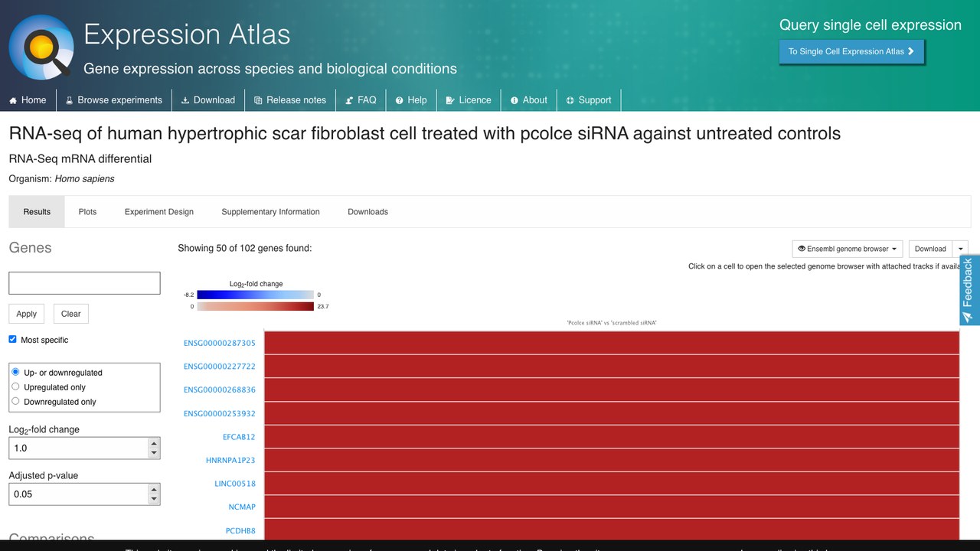Click the Log2-fold change input field

coord(79,448)
